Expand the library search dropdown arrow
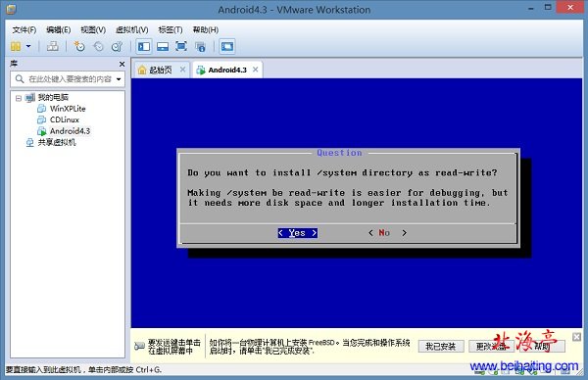 coord(119,79)
